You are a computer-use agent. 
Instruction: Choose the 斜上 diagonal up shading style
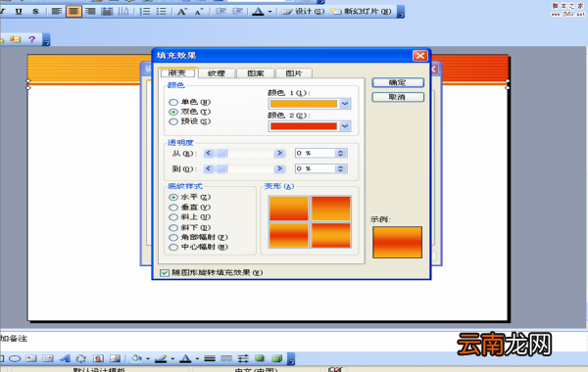(173, 217)
